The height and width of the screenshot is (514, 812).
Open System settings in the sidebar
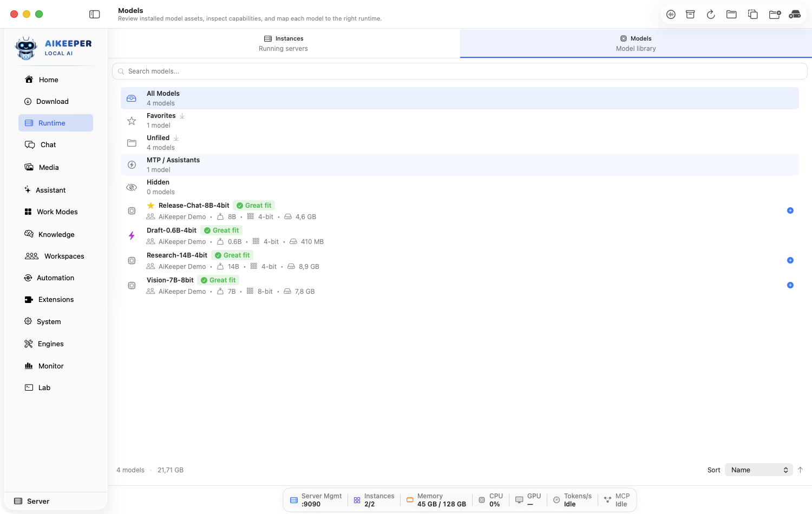(x=56, y=321)
